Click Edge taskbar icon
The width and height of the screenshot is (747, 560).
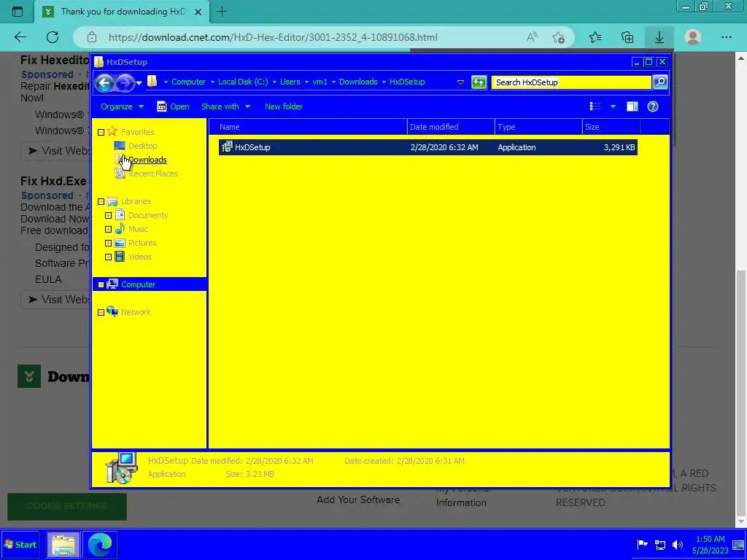click(100, 545)
